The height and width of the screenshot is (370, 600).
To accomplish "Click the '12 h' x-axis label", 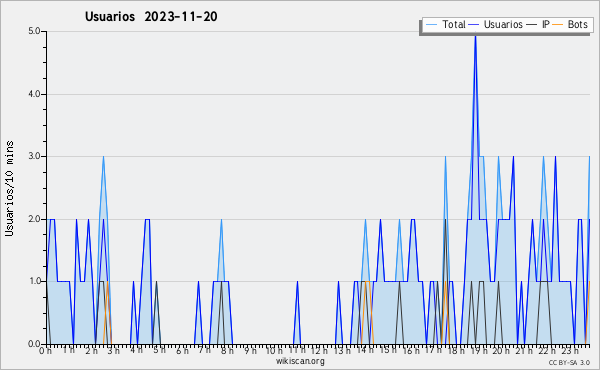I will coord(320,351).
